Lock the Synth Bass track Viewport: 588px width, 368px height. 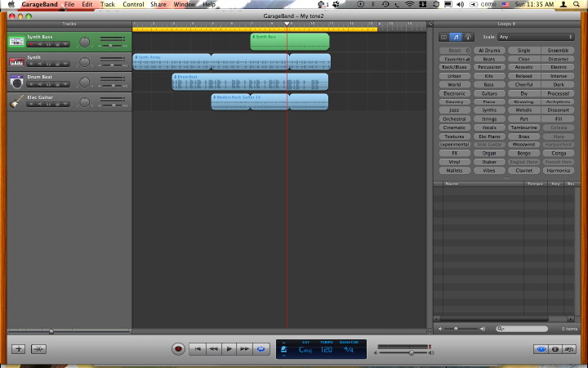[57, 44]
